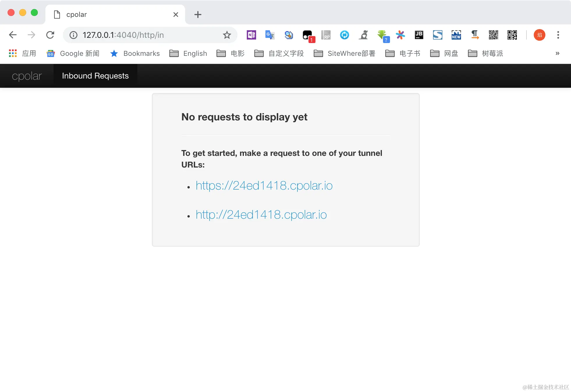Open the Chrome three-dot menu
This screenshot has width=571, height=392.
pos(558,35)
